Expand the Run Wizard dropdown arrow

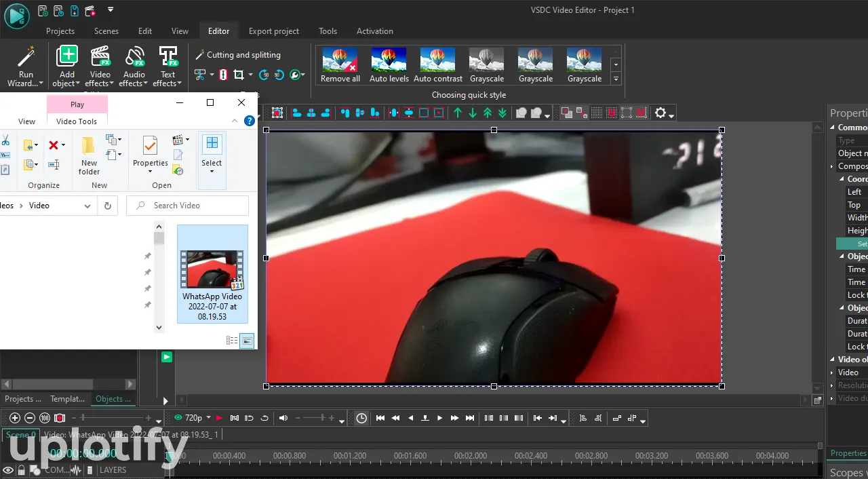pyautogui.click(x=41, y=84)
